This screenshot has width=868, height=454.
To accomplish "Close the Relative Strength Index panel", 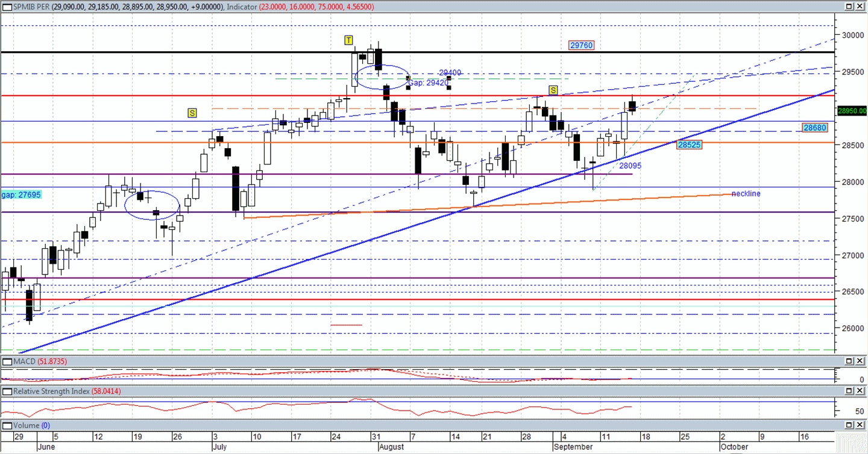I will 861,391.
